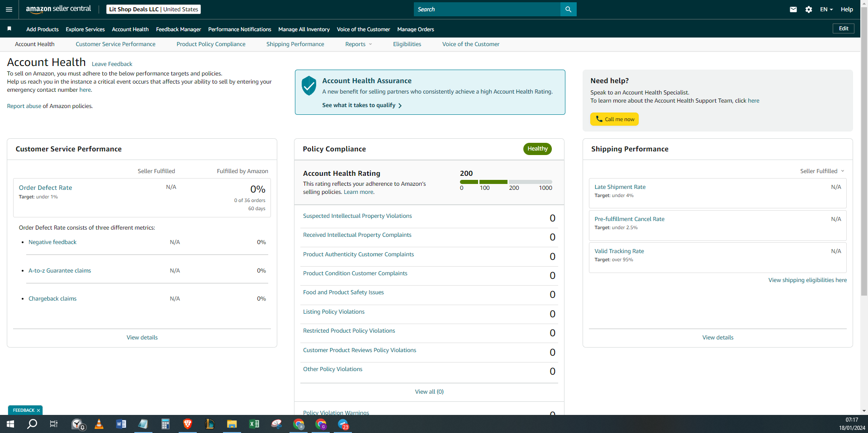Open the settings gear icon
Viewport: 868px width, 433px height.
809,9
